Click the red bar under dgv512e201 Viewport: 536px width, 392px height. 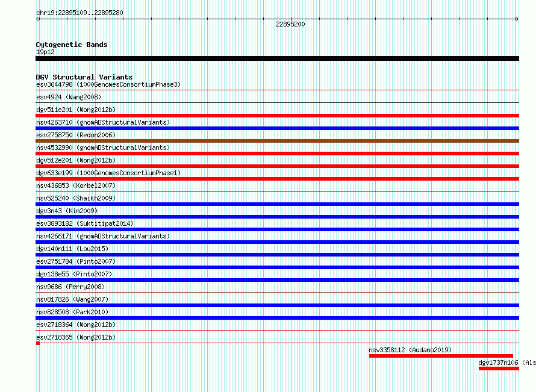tap(277, 166)
